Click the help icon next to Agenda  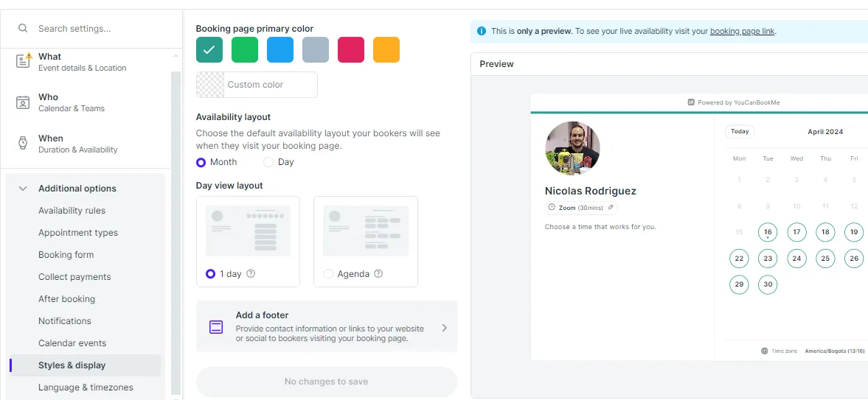point(378,273)
